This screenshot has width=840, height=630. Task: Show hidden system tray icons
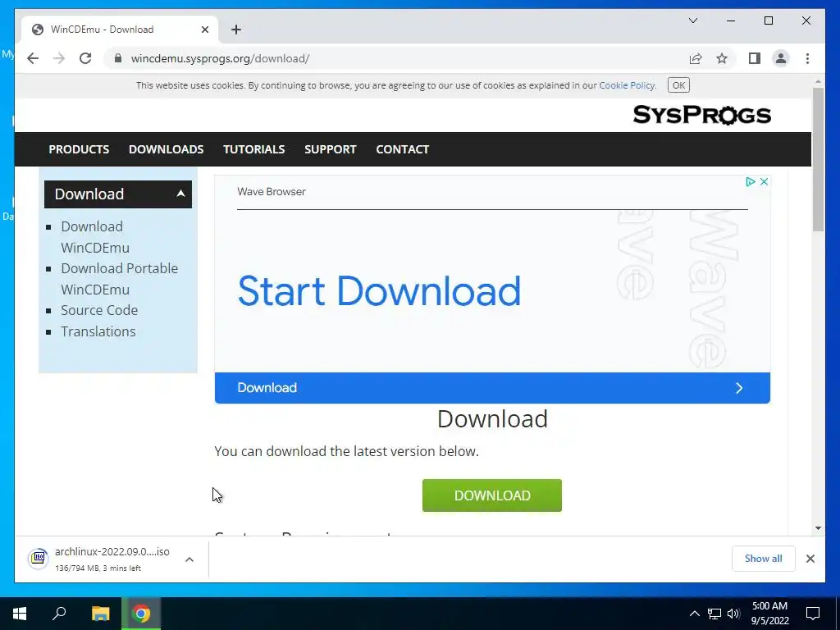point(694,614)
